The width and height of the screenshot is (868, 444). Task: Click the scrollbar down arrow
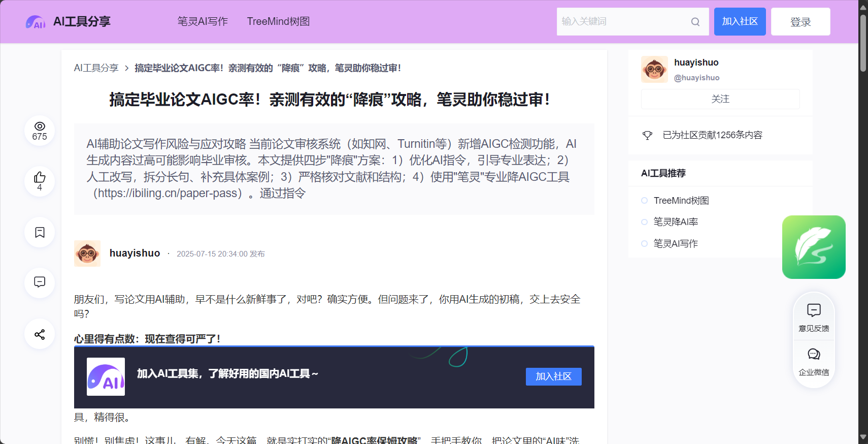pyautogui.click(x=863, y=437)
